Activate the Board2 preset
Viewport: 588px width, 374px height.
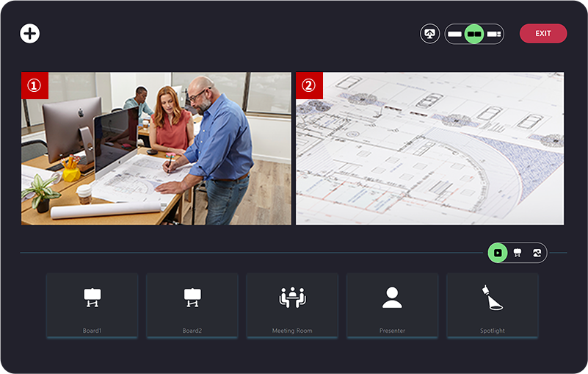pos(192,306)
